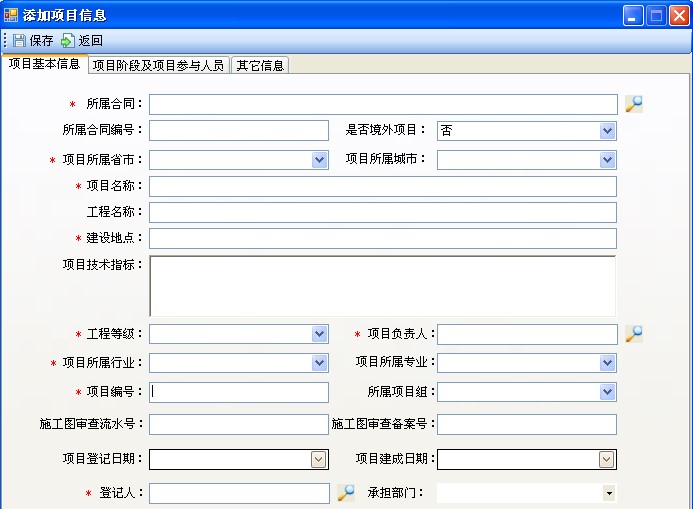Maximize the 添加项目信息 window
The width and height of the screenshot is (693, 509).
pyautogui.click(x=656, y=15)
